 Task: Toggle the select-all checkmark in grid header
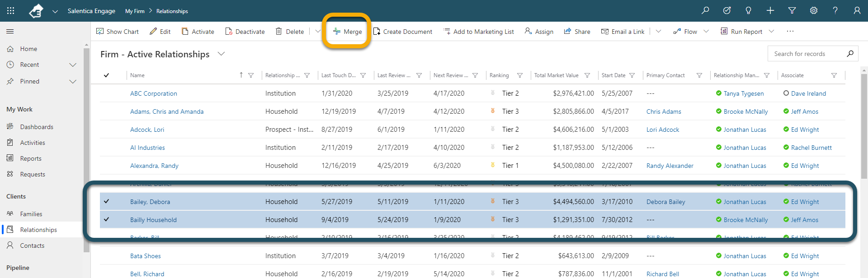107,75
